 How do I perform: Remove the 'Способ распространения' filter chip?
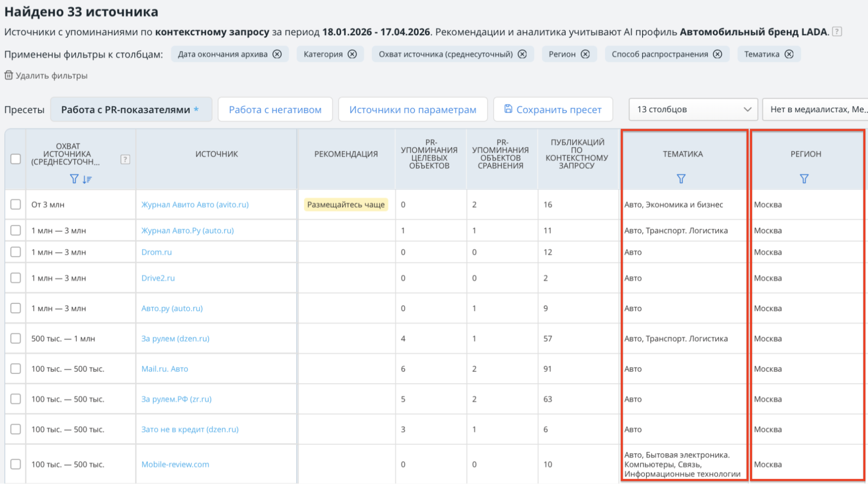[x=718, y=54]
